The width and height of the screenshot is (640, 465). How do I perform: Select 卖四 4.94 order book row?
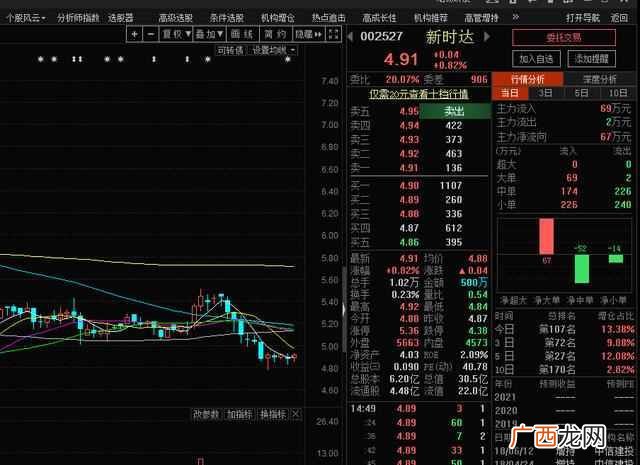419,125
